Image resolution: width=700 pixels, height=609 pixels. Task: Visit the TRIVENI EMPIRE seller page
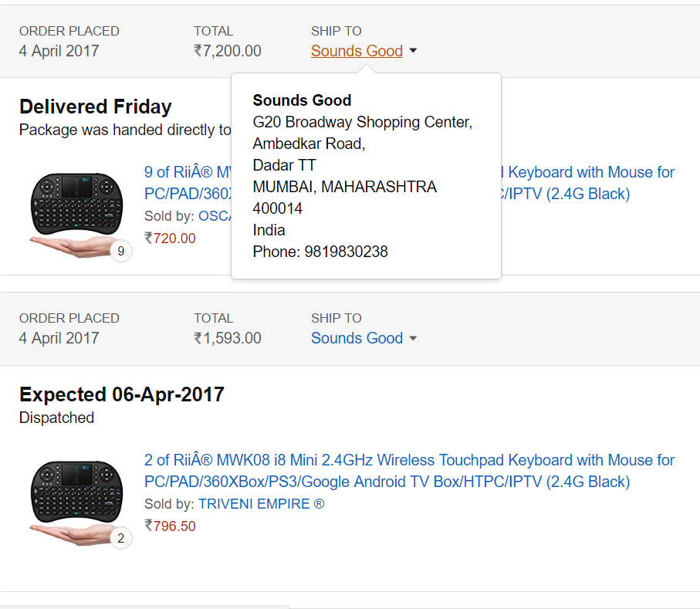pyautogui.click(x=261, y=503)
